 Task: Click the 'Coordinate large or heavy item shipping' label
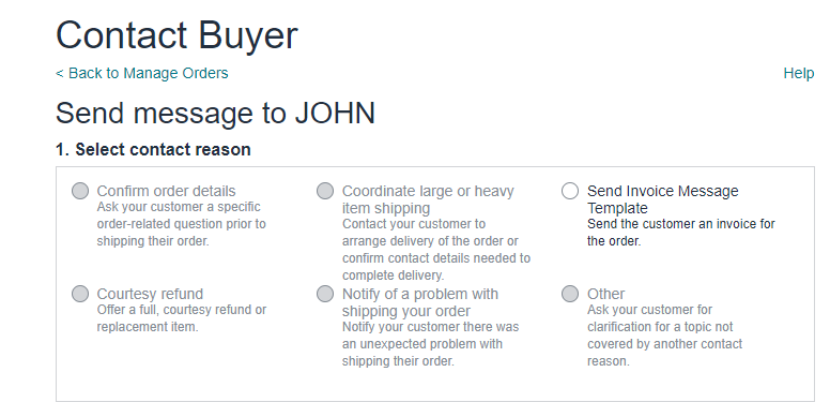pyautogui.click(x=428, y=199)
